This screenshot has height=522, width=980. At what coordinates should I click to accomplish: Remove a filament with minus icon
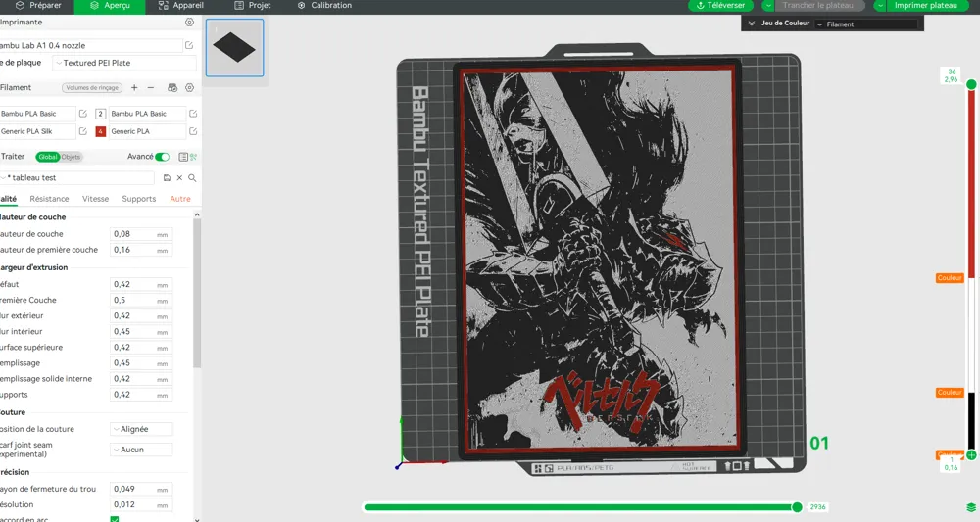point(151,88)
